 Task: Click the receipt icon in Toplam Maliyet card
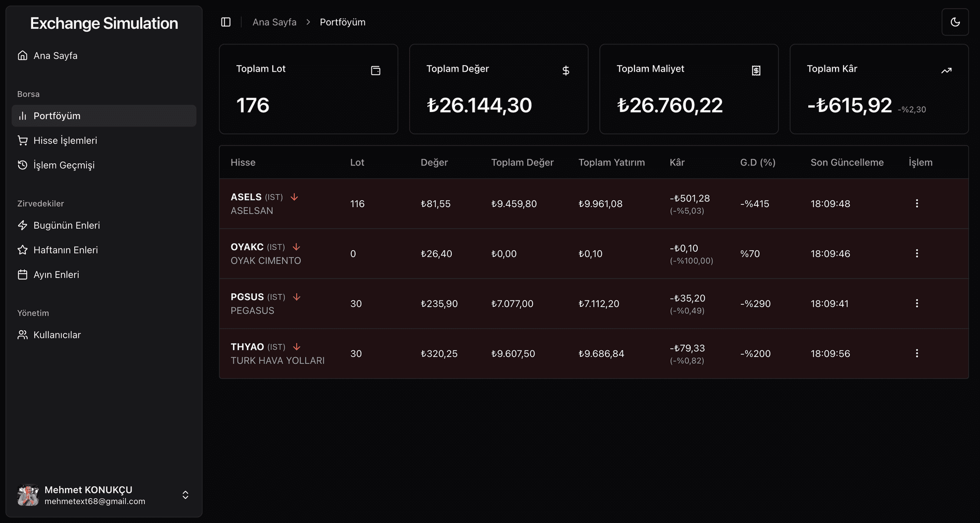[756, 71]
